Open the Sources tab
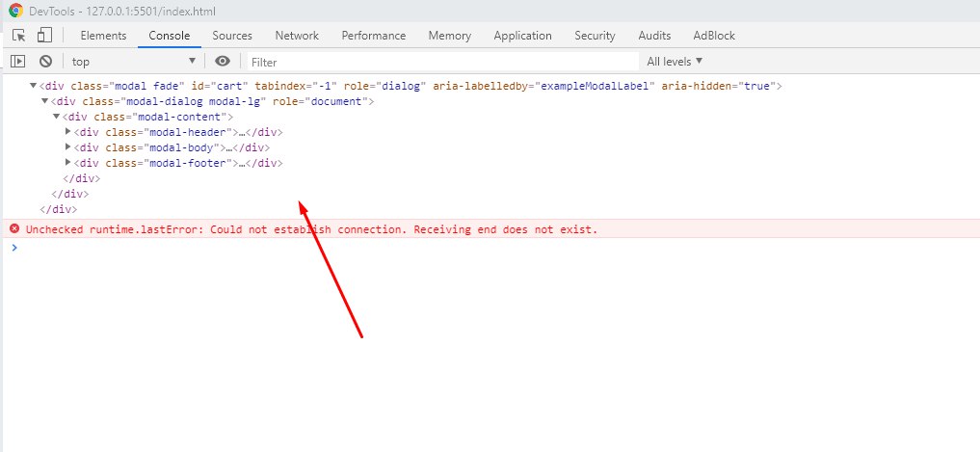Screen dimensions: 980x452 [x=232, y=36]
